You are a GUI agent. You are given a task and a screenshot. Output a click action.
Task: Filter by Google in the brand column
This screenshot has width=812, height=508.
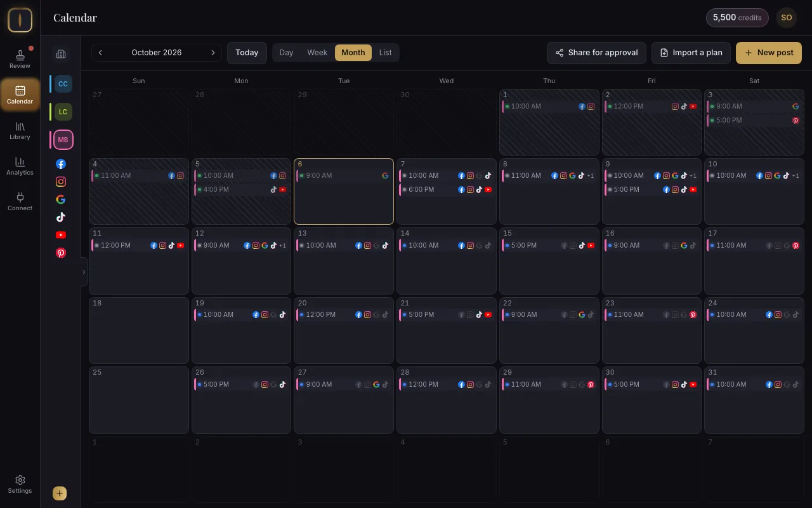coord(61,199)
